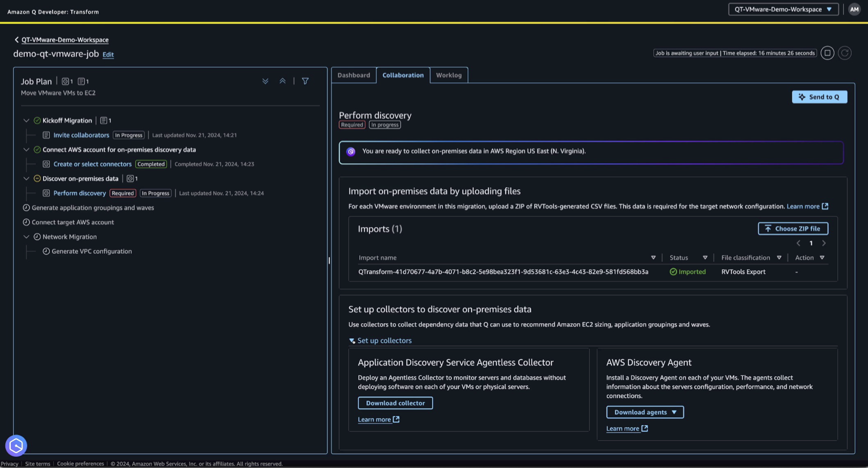
Task: Click the refresh job icon
Action: point(845,53)
